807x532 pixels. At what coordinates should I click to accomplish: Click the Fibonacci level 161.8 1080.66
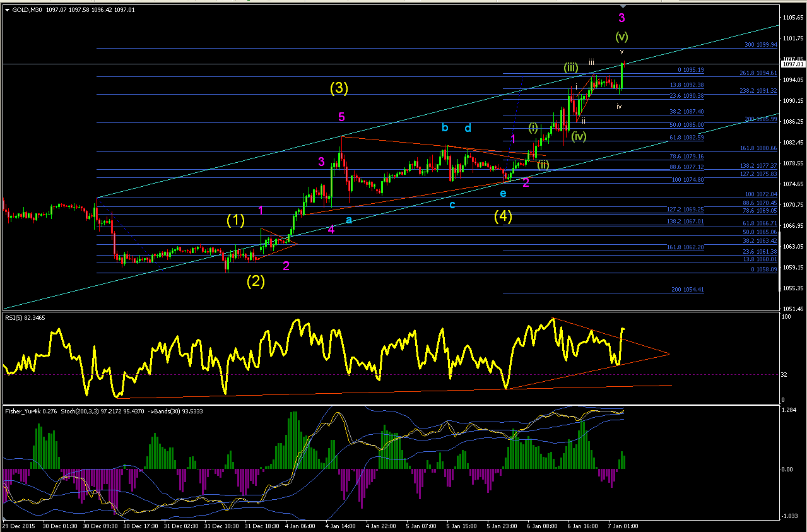(758, 148)
